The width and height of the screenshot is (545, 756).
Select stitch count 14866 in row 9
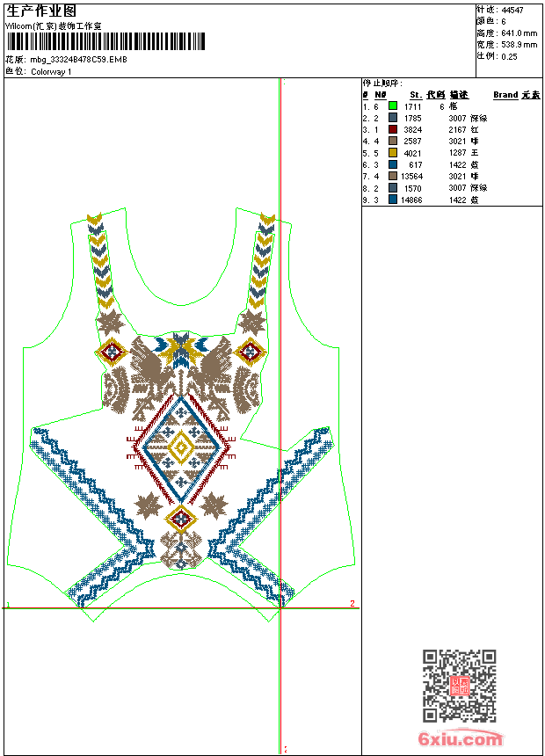tap(412, 200)
